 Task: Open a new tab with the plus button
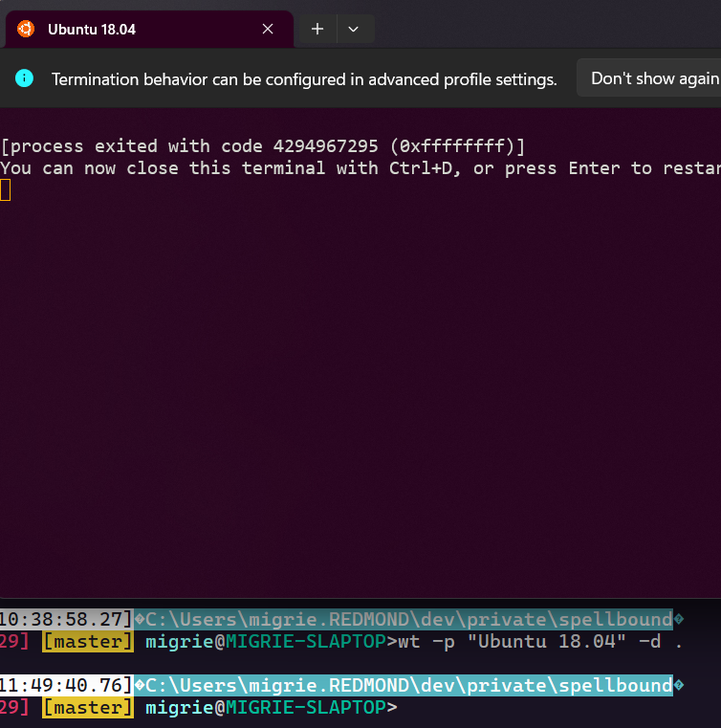[317, 29]
